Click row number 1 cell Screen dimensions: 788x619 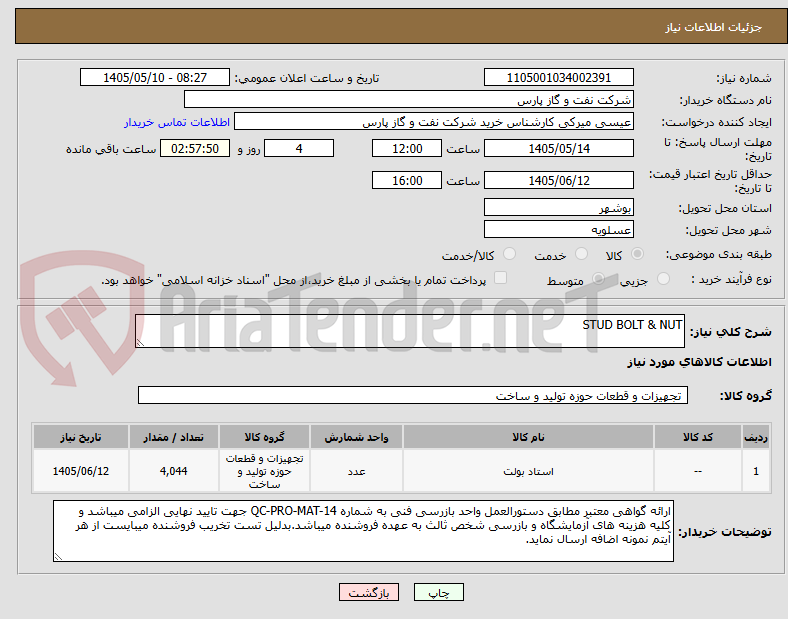[x=756, y=471]
